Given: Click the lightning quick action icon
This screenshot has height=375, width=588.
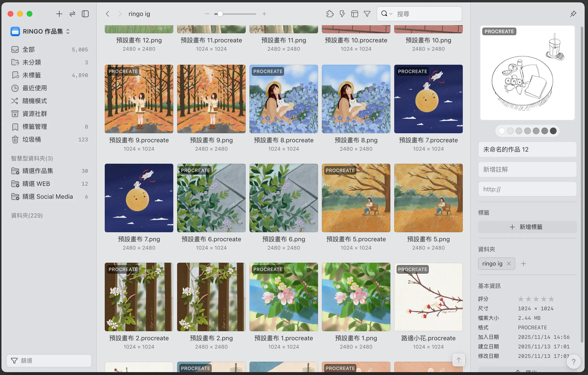Looking at the screenshot, I should point(342,14).
